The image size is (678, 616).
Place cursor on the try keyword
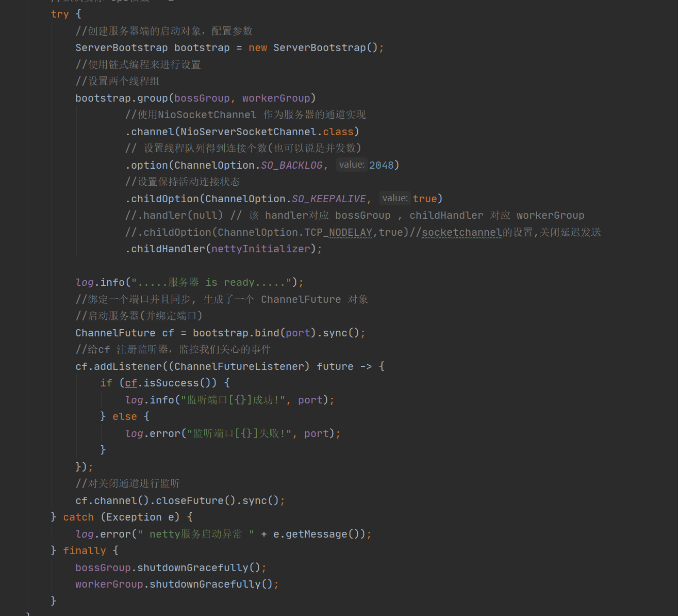click(x=59, y=14)
